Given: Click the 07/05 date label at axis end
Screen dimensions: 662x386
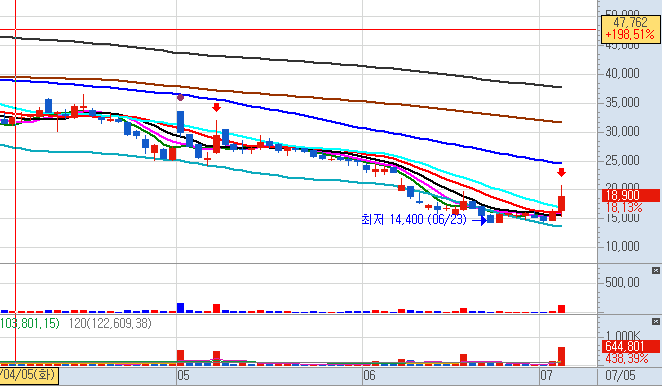Looking at the screenshot, I should point(620,375).
